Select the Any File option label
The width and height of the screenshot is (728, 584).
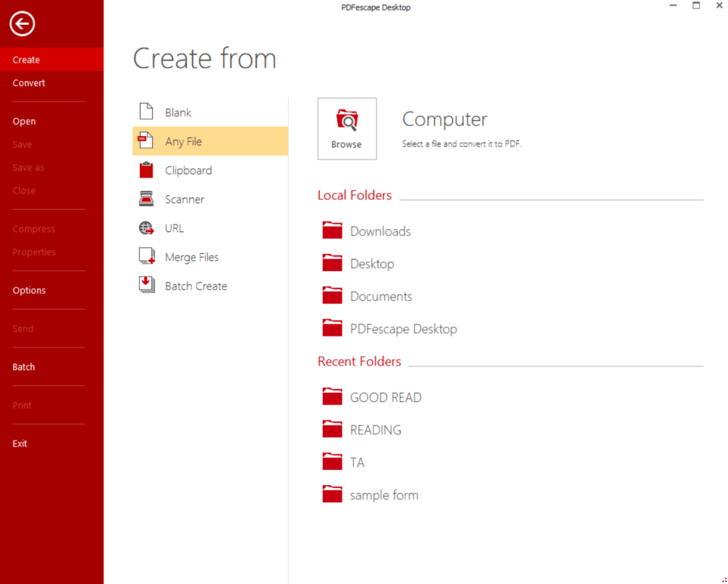[183, 142]
